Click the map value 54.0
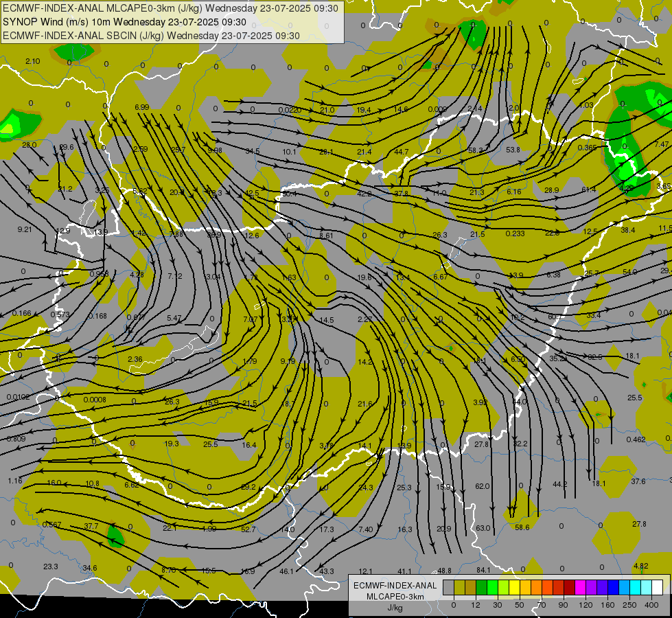 (x=629, y=273)
